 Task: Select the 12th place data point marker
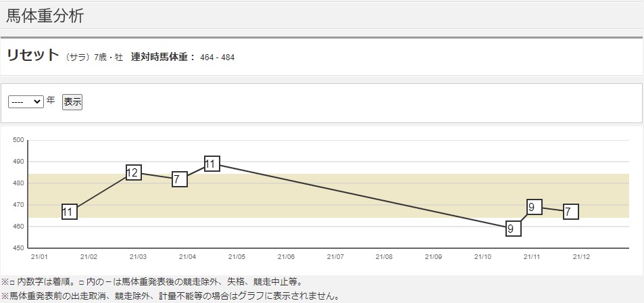coord(133,172)
